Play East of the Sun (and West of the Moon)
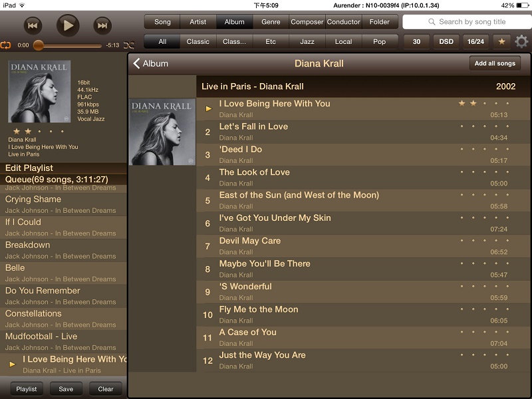 coord(363,201)
